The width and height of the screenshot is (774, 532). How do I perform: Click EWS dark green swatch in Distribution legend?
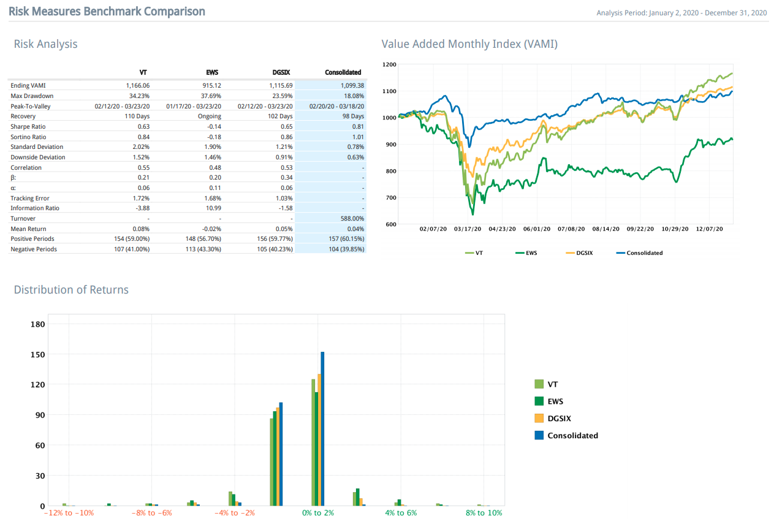click(x=539, y=401)
